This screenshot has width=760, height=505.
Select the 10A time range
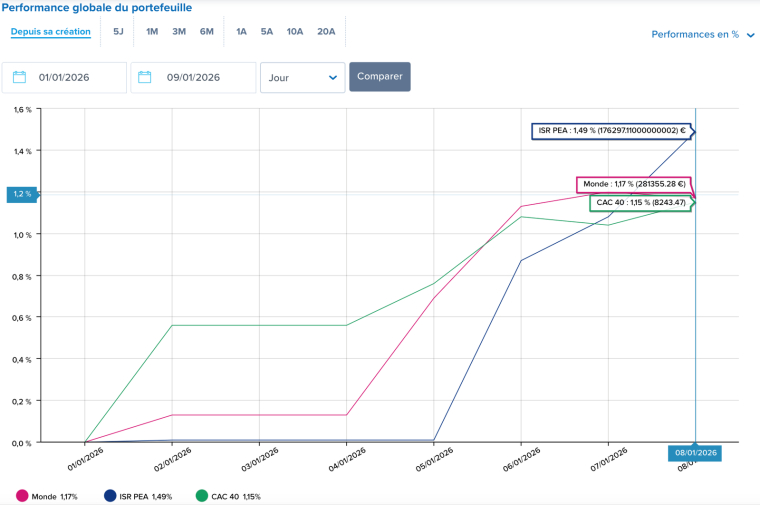295,32
